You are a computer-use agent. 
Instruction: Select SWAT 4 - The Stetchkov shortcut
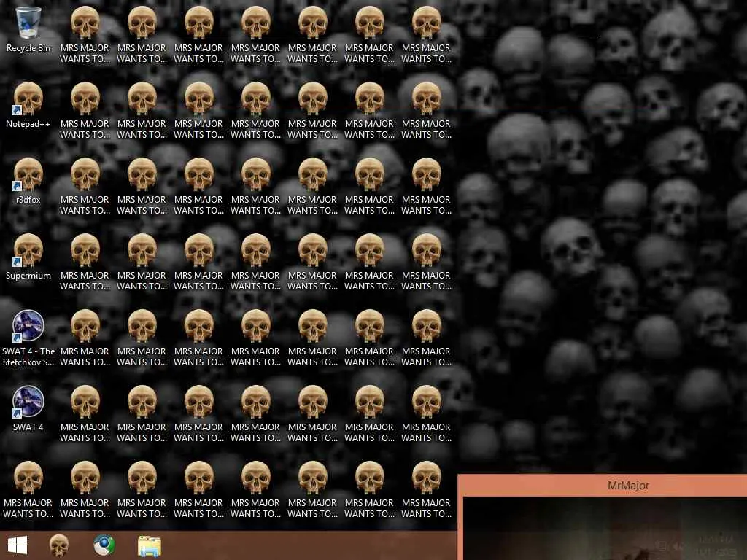(x=28, y=338)
